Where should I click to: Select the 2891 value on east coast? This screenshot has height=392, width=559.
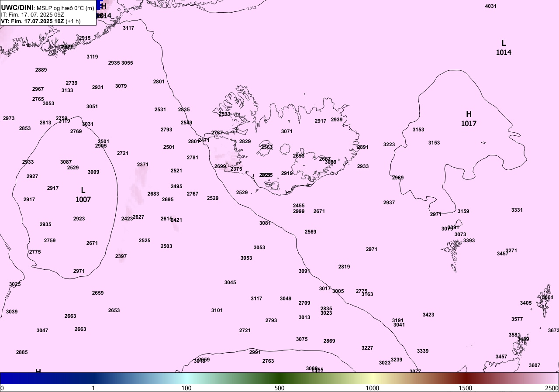[363, 147]
